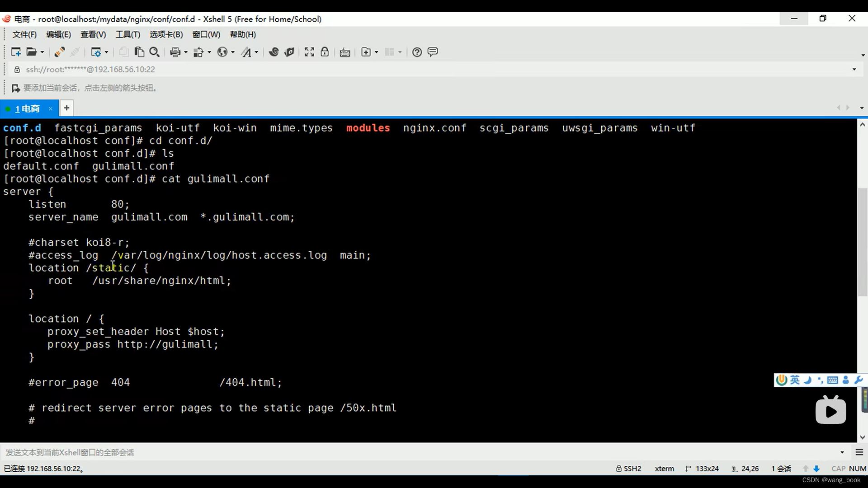Click the blue download arrow in status bar
This screenshot has width=868, height=488.
tap(816, 469)
